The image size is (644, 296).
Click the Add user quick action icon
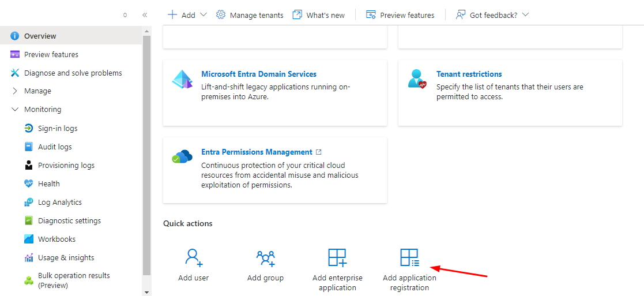point(194,258)
